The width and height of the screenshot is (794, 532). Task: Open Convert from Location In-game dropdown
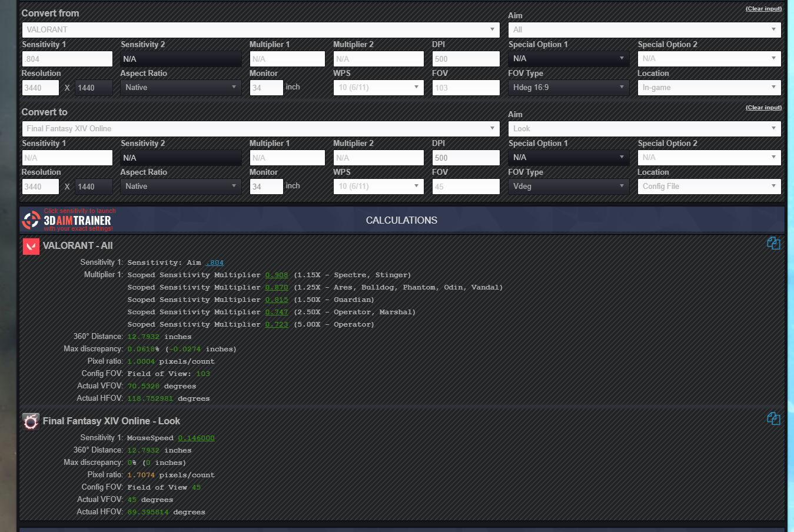coord(709,87)
